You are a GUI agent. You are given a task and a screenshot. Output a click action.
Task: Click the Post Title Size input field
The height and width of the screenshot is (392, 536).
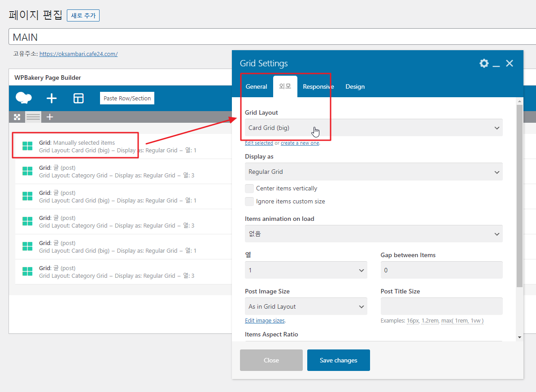click(441, 306)
